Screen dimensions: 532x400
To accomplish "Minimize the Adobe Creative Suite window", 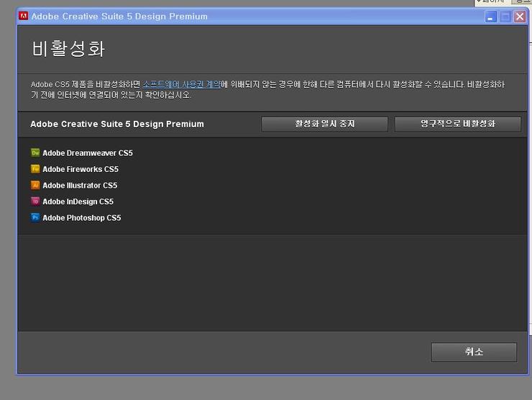I will pos(491,16).
